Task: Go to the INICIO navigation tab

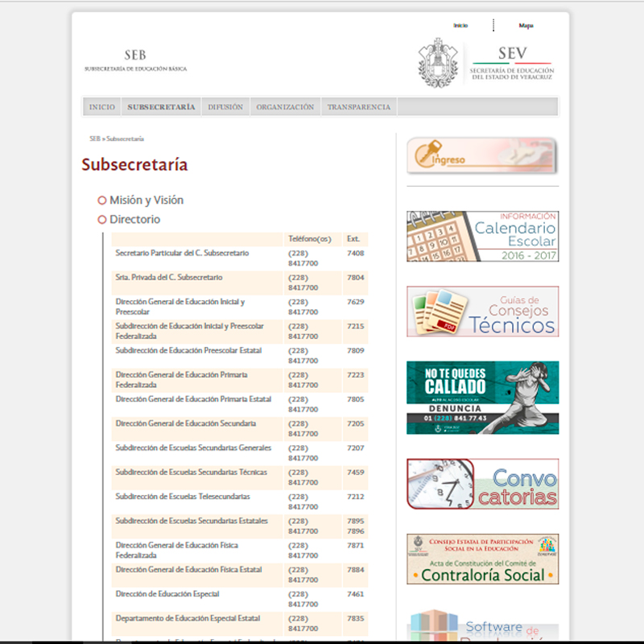Action: point(102,107)
